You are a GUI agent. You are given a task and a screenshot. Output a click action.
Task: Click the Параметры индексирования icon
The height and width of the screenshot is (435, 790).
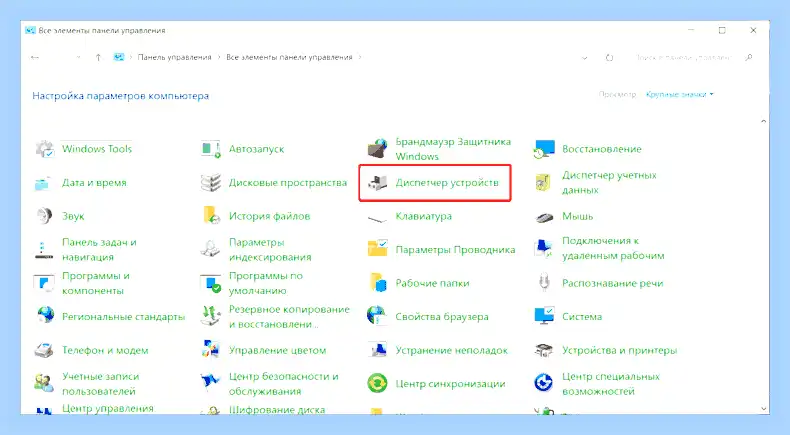click(x=211, y=250)
